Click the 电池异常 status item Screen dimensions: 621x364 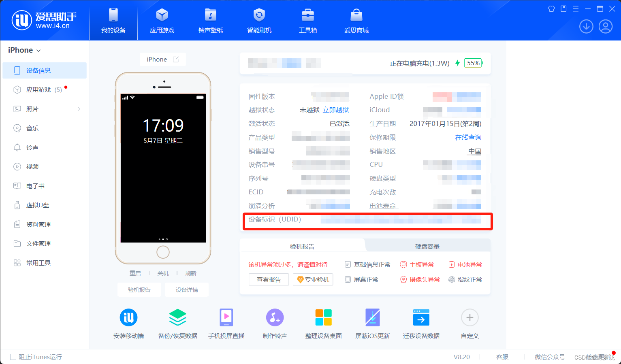[465, 264]
